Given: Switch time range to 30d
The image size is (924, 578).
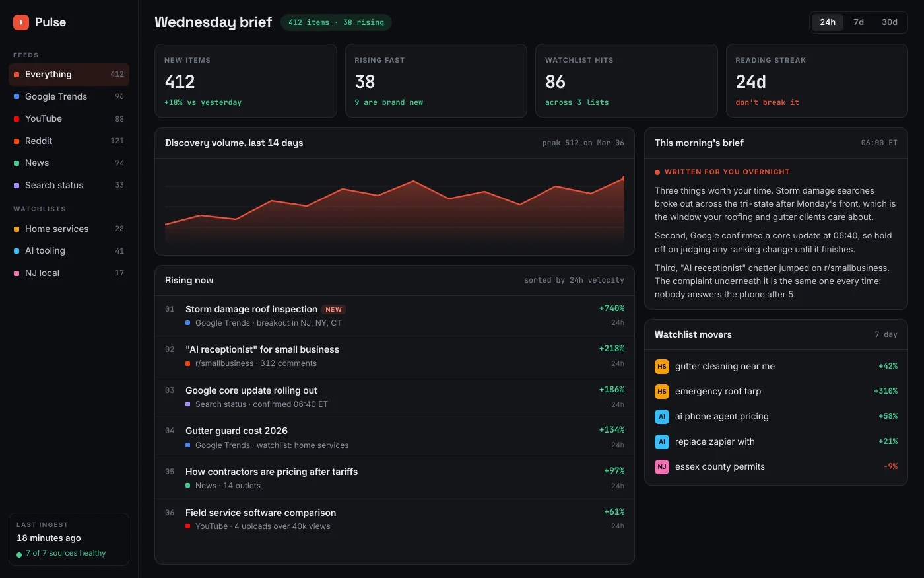Looking at the screenshot, I should point(890,22).
